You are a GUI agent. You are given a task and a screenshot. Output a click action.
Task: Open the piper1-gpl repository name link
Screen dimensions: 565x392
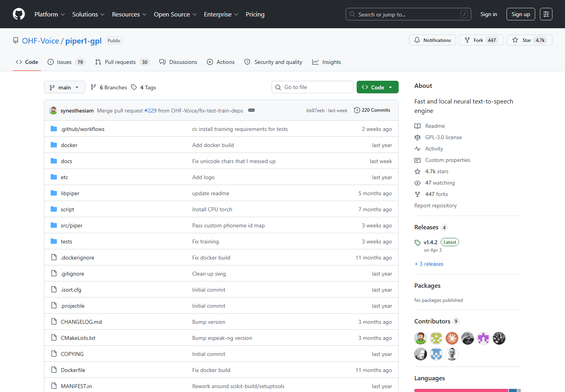pos(83,41)
